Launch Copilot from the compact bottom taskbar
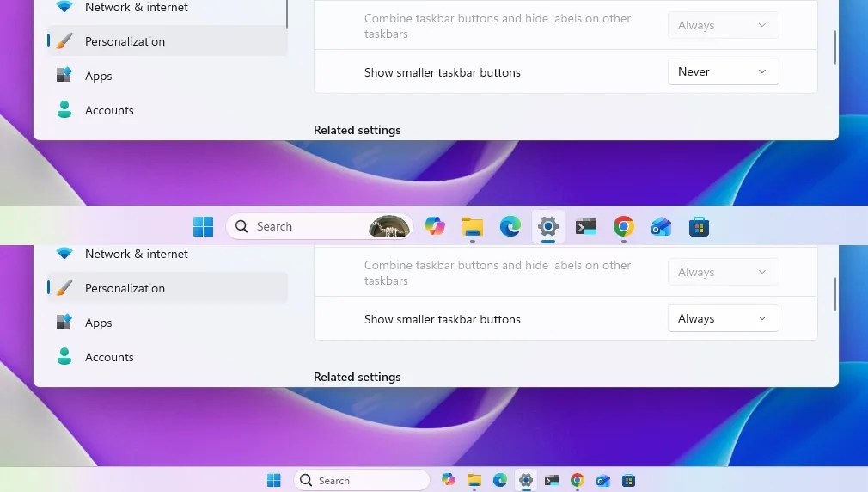 click(x=449, y=480)
